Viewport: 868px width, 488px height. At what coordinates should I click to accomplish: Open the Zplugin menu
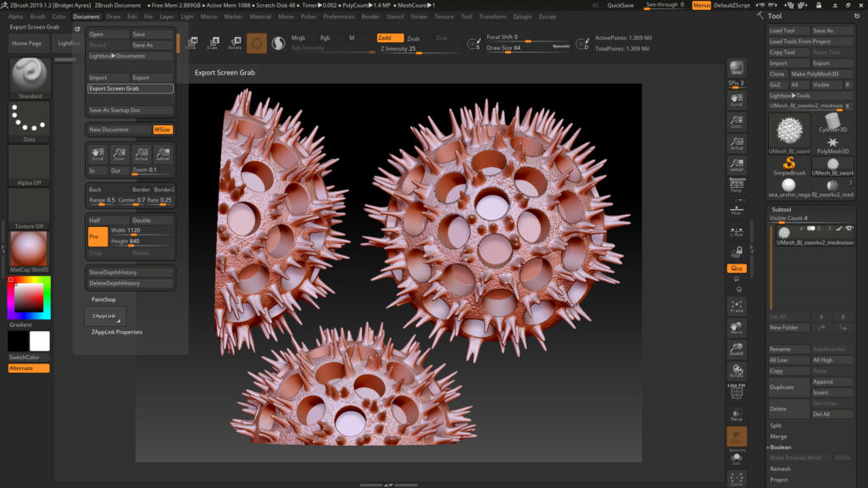click(x=522, y=17)
